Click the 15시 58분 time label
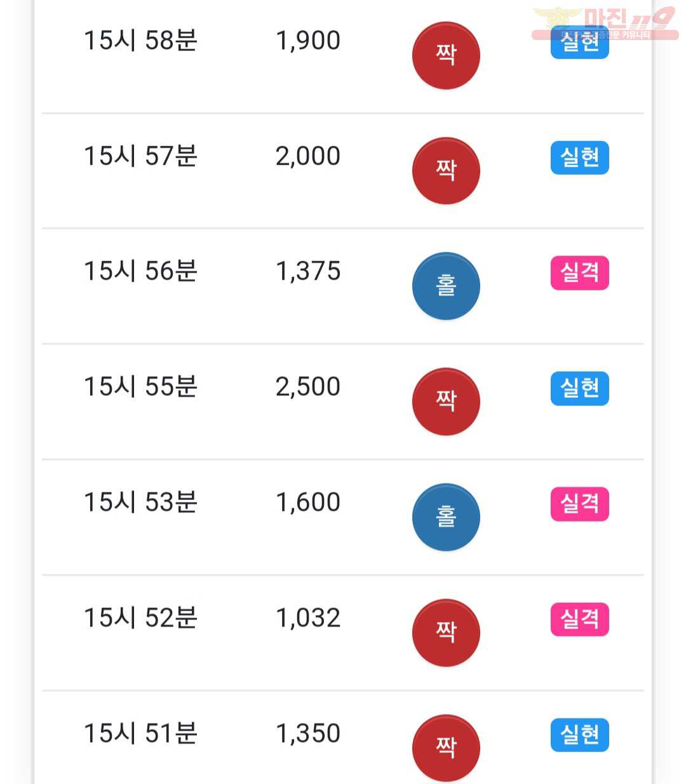686x784 pixels. pos(140,41)
